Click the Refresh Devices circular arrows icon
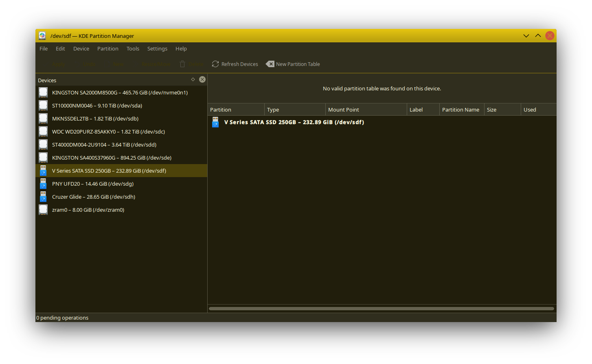 (215, 64)
